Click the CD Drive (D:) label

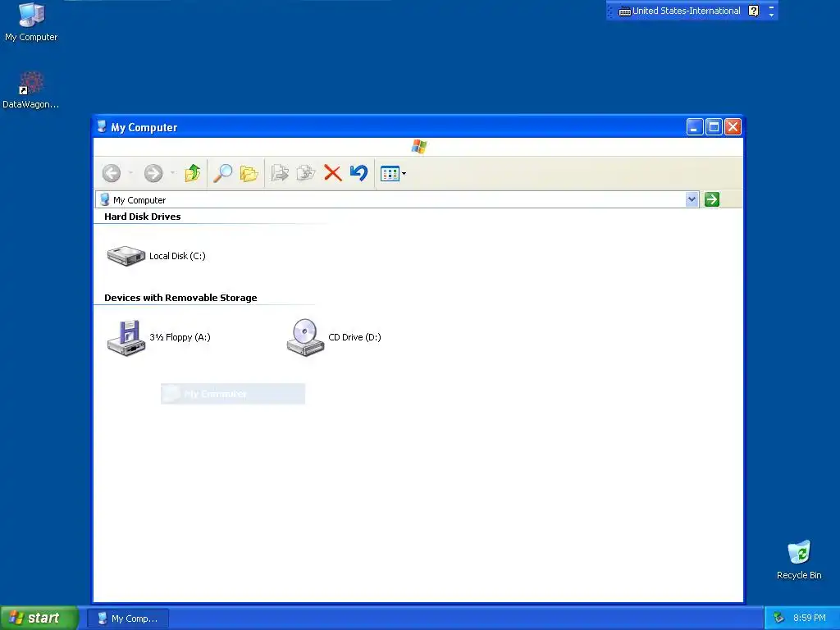pyautogui.click(x=354, y=337)
